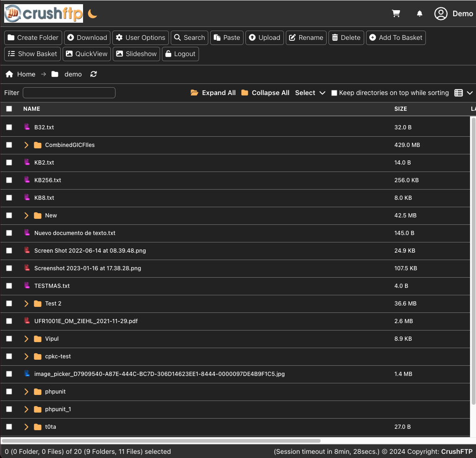The width and height of the screenshot is (476, 458).
Task: Click the horizontal scrollbar at the bottom
Action: [x=161, y=441]
